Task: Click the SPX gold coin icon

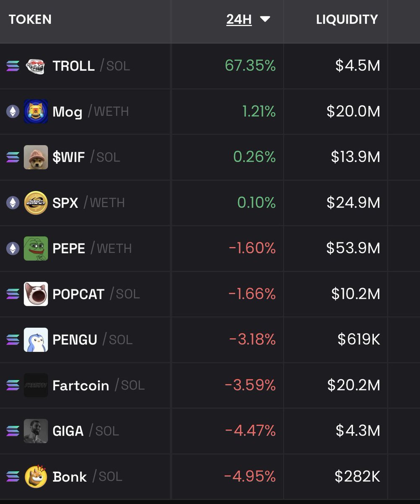Action: pos(36,202)
